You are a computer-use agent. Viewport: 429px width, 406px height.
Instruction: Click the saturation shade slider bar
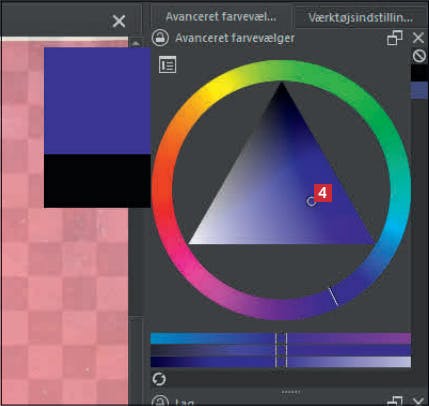coord(281,350)
